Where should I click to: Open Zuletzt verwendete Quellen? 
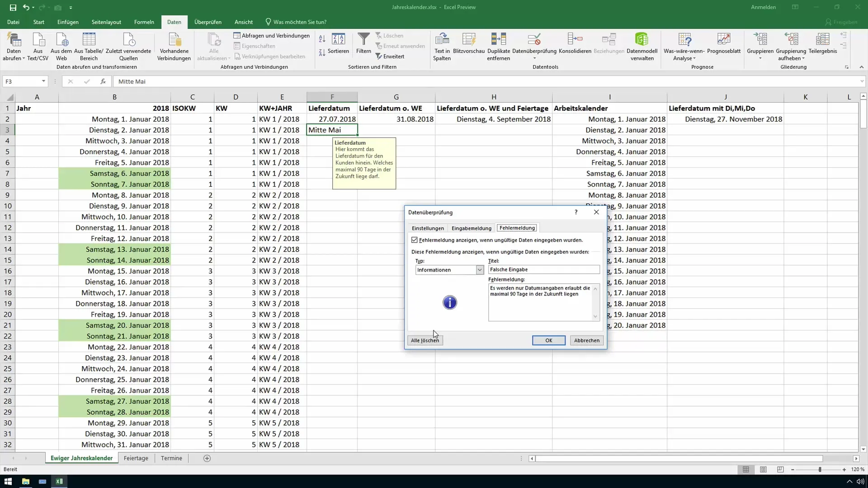coord(128,47)
